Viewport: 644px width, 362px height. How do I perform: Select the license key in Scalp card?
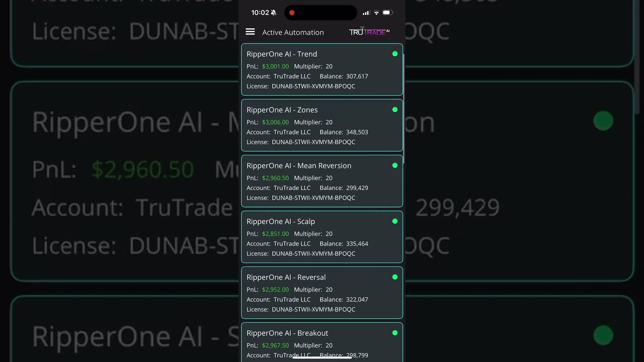(x=313, y=254)
